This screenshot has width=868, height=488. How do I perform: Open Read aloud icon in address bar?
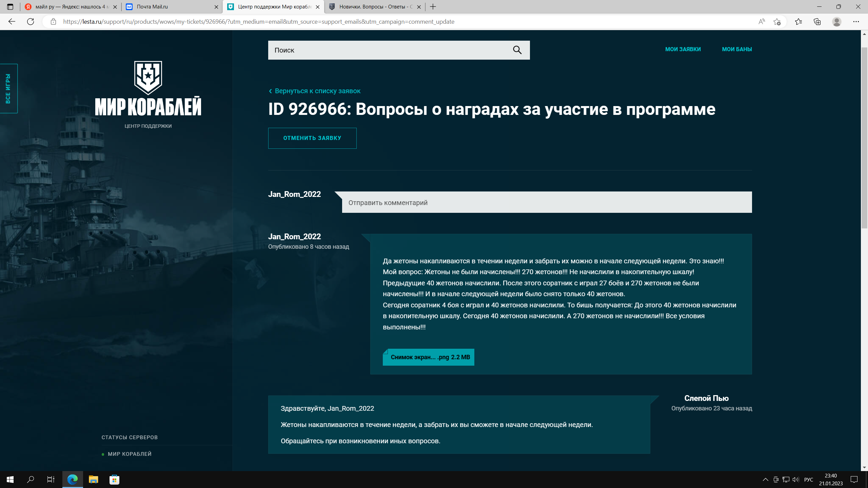pyautogui.click(x=762, y=22)
